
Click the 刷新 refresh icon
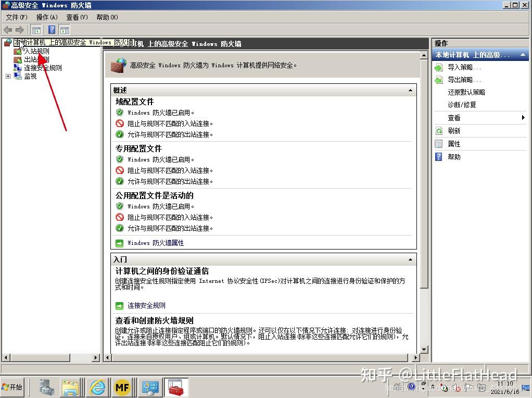click(x=439, y=131)
